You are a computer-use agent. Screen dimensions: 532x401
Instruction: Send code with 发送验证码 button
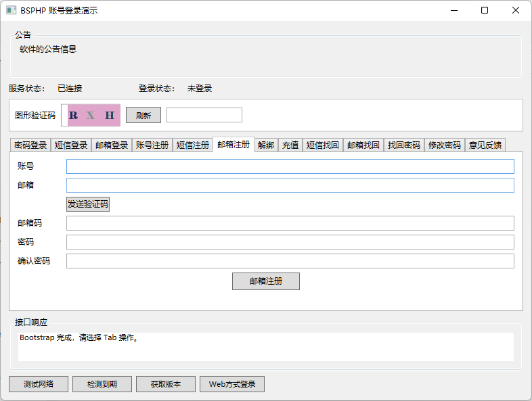point(88,204)
